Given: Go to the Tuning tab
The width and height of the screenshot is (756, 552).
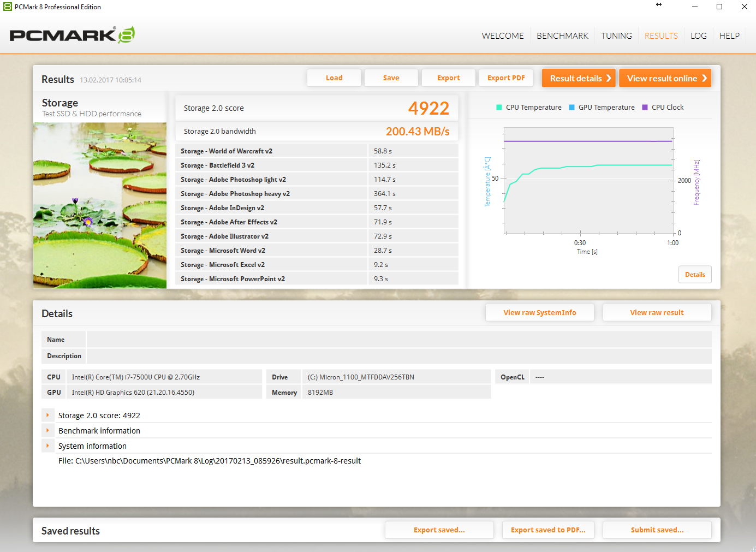Looking at the screenshot, I should click(616, 36).
